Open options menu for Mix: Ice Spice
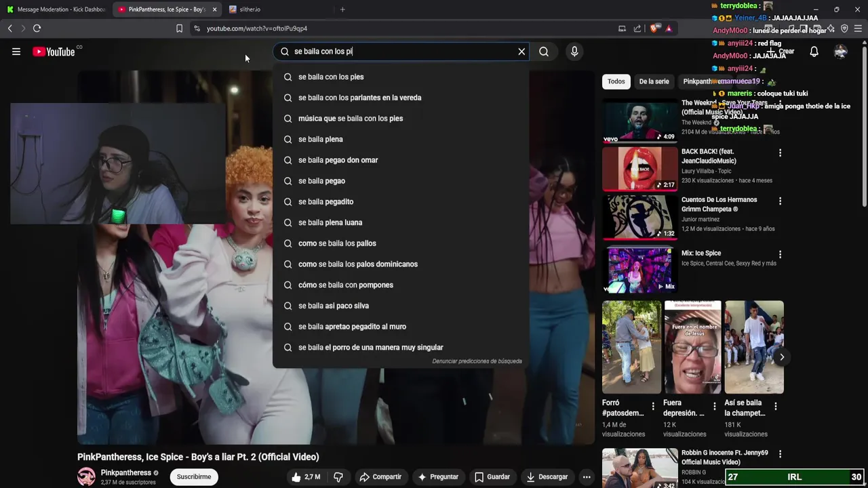The height and width of the screenshot is (488, 868). coord(780,255)
